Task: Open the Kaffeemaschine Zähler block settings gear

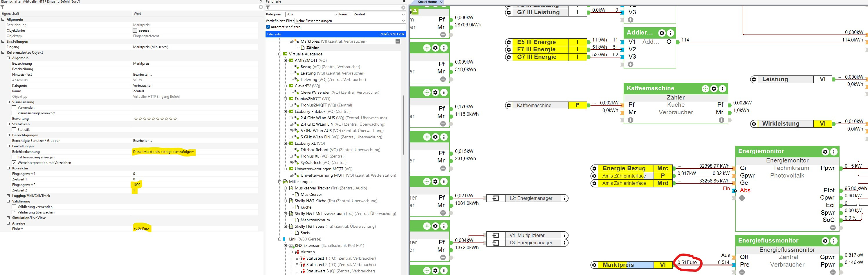Action: click(x=714, y=89)
